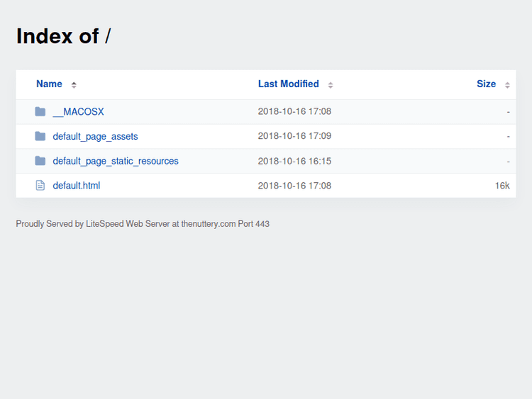Screen dimensions: 532x399
Task: Open the default_page_assets directory link
Action: click(95, 136)
